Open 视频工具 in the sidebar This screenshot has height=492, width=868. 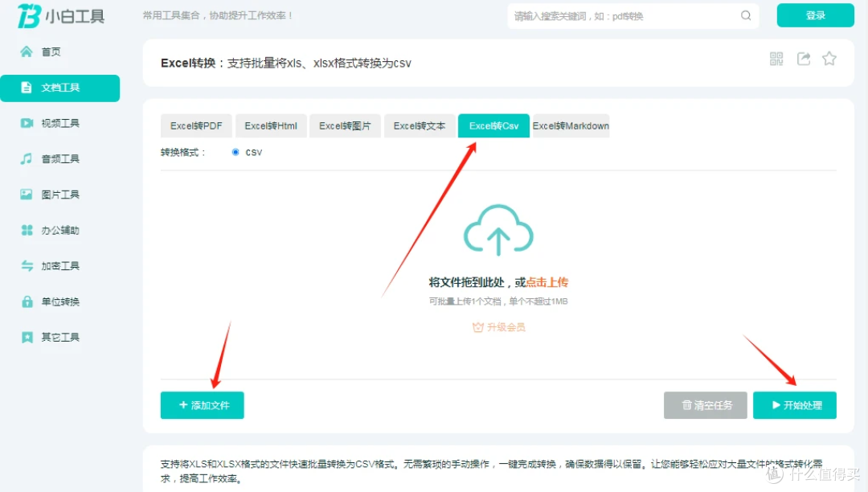point(50,124)
